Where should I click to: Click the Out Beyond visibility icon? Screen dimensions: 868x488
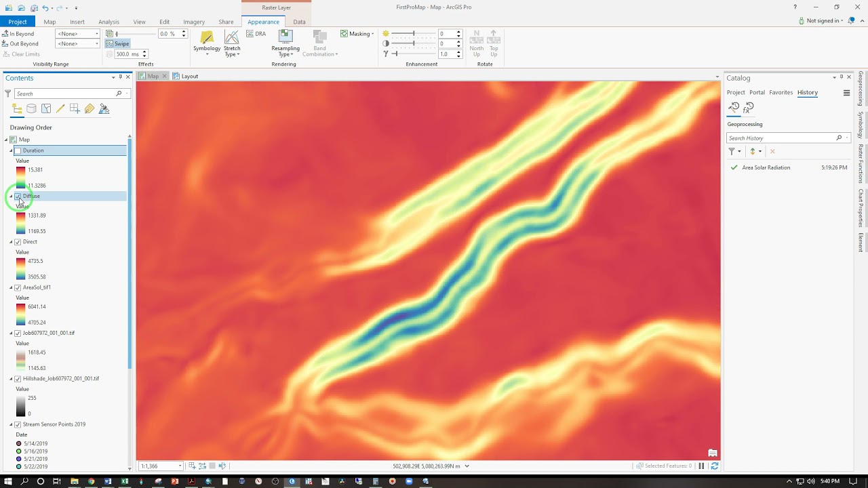[x=5, y=43]
